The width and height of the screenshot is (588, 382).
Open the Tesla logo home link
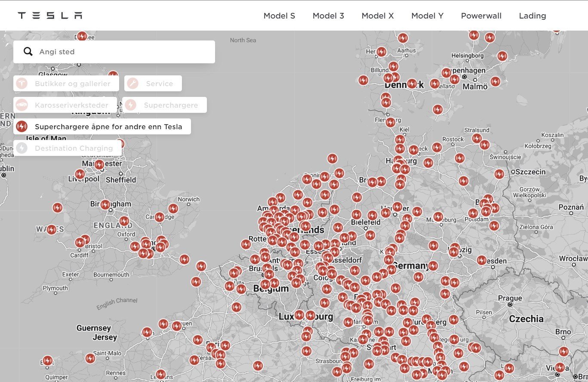click(50, 16)
